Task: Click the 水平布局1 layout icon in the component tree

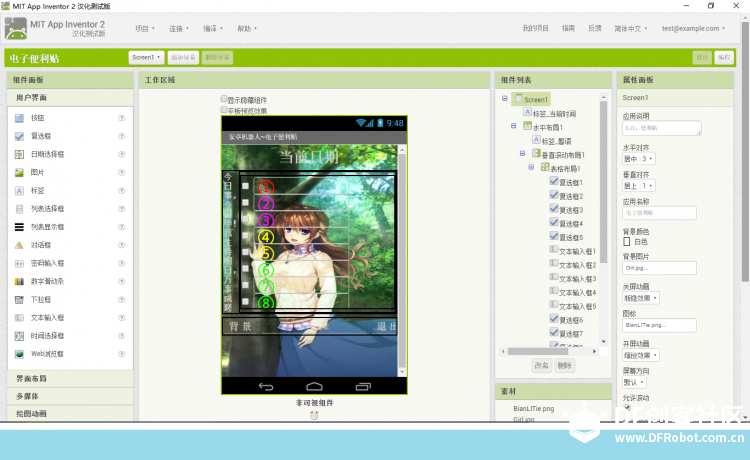Action: point(527,126)
